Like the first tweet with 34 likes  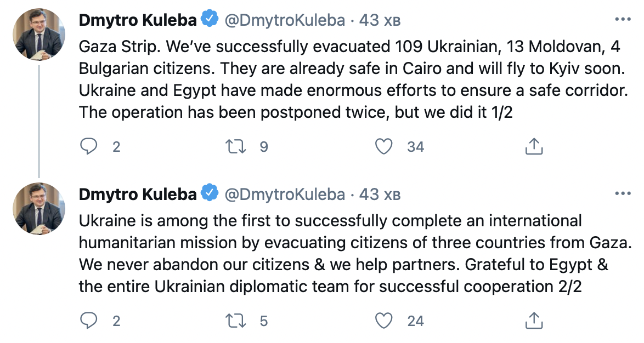(x=385, y=146)
